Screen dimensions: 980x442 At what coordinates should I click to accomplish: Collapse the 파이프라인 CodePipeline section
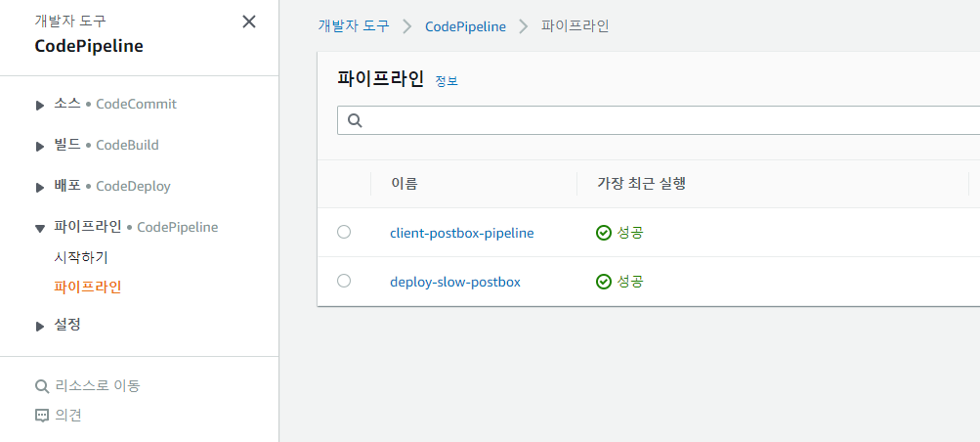pos(40,228)
